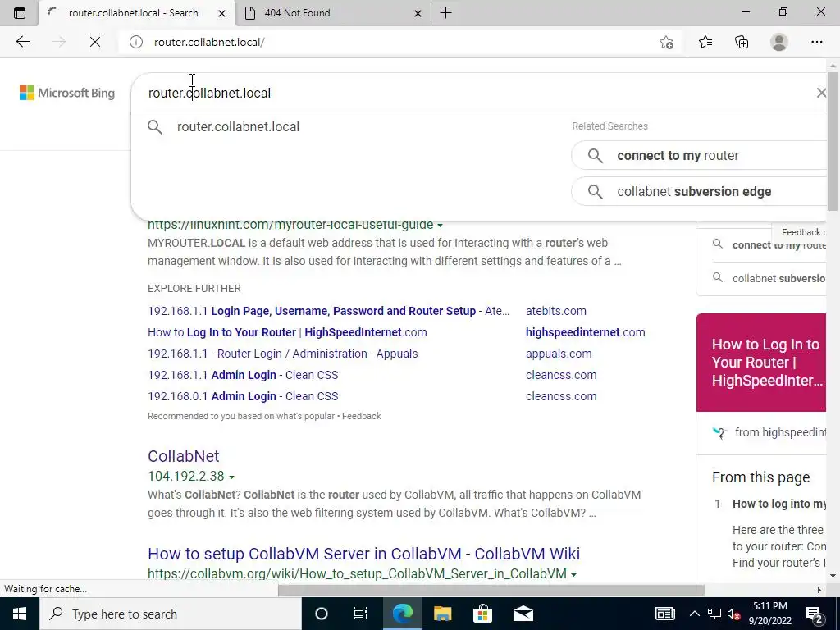840x630 pixels.
Task: Open Microsoft Store from the taskbar
Action: (482, 614)
